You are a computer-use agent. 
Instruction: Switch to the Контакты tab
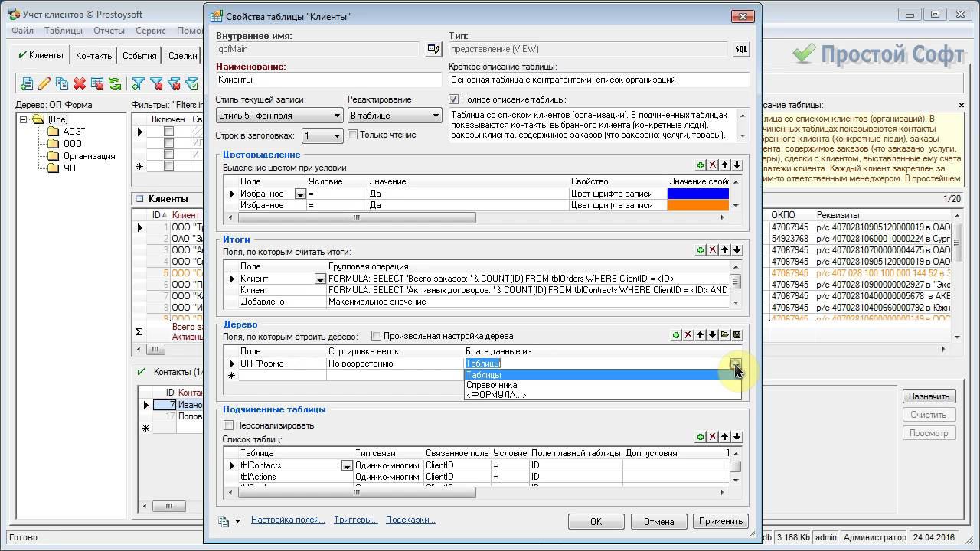(94, 55)
